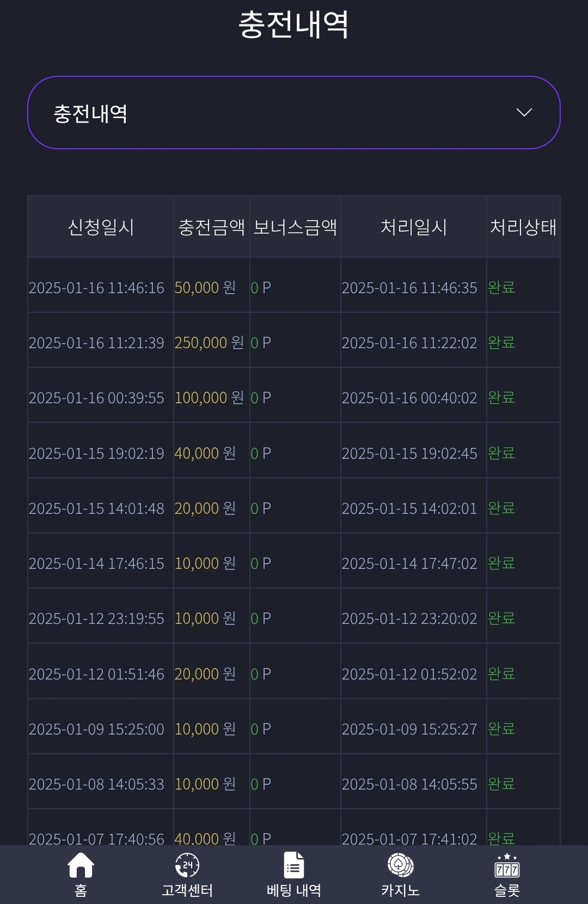Select the 베팅 내역 navigation label
The width and height of the screenshot is (588, 904).
tap(293, 890)
